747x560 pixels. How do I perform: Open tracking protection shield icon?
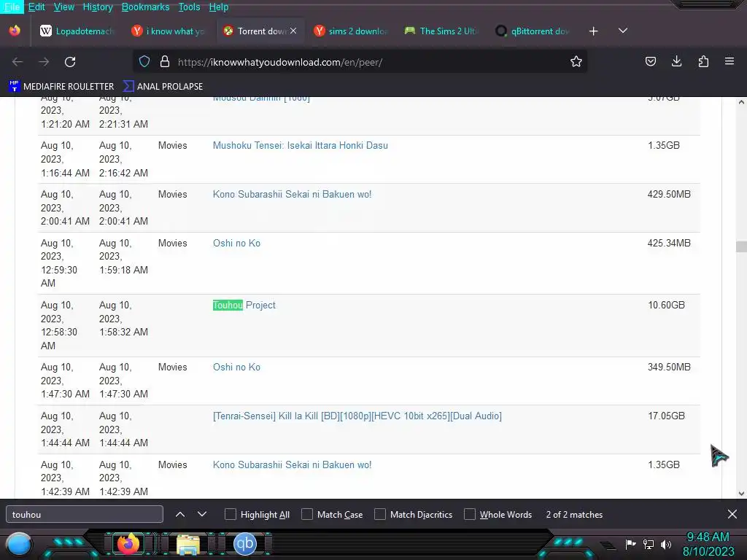(x=144, y=61)
